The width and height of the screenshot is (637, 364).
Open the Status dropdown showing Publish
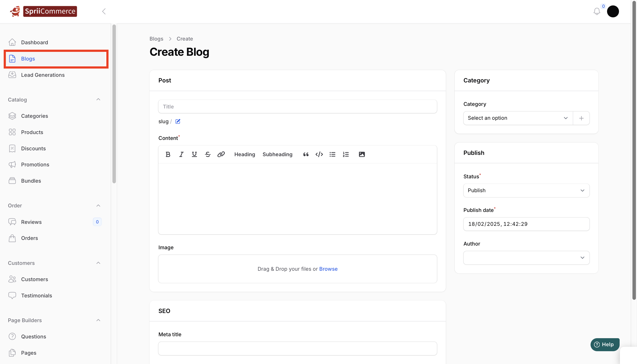point(526,190)
